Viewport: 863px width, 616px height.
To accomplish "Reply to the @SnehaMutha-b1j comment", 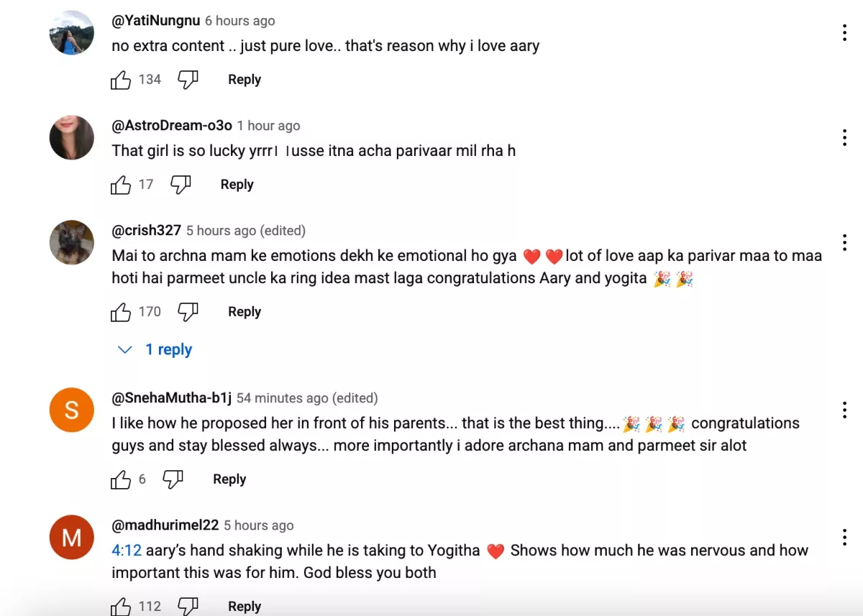I will click(x=229, y=479).
